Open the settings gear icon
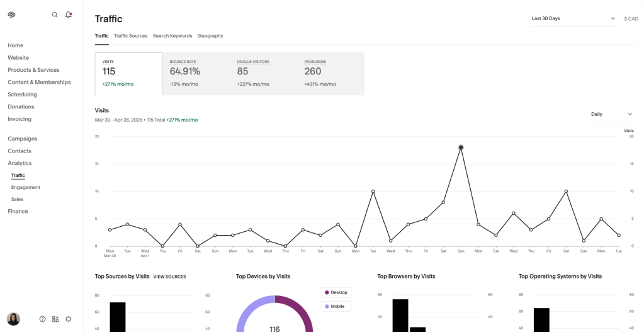Screen dimensions: 644x332 69,319
